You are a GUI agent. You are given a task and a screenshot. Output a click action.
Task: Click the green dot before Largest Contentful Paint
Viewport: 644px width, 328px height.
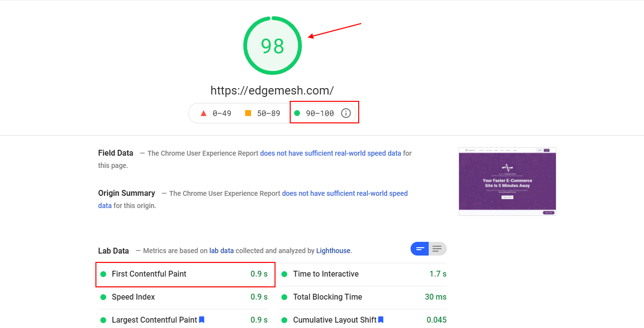[x=103, y=320]
